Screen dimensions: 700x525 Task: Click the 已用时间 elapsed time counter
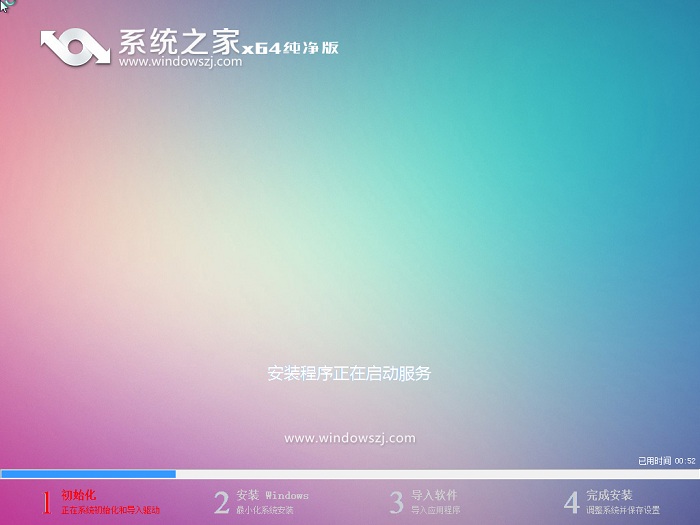(x=667, y=461)
